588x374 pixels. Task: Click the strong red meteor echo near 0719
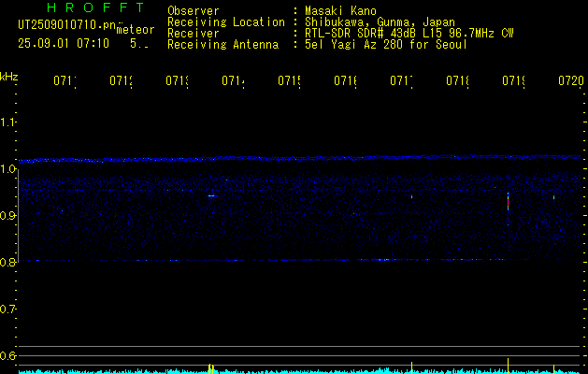click(x=509, y=202)
